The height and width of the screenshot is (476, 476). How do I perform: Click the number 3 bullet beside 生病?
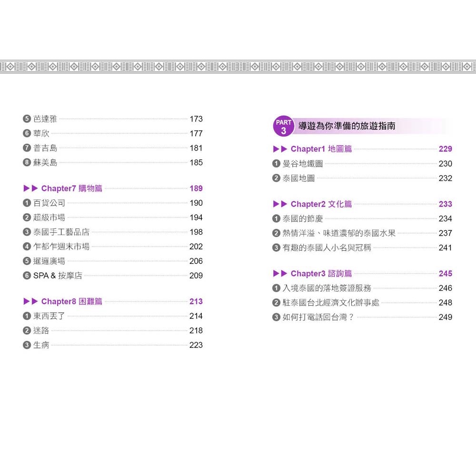point(27,345)
